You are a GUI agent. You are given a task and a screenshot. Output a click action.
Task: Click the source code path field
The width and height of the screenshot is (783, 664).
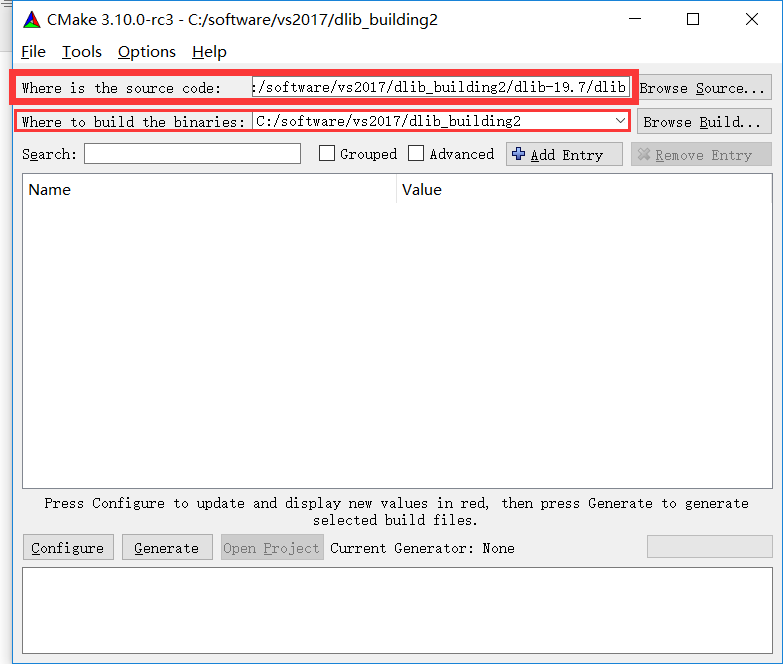441,87
